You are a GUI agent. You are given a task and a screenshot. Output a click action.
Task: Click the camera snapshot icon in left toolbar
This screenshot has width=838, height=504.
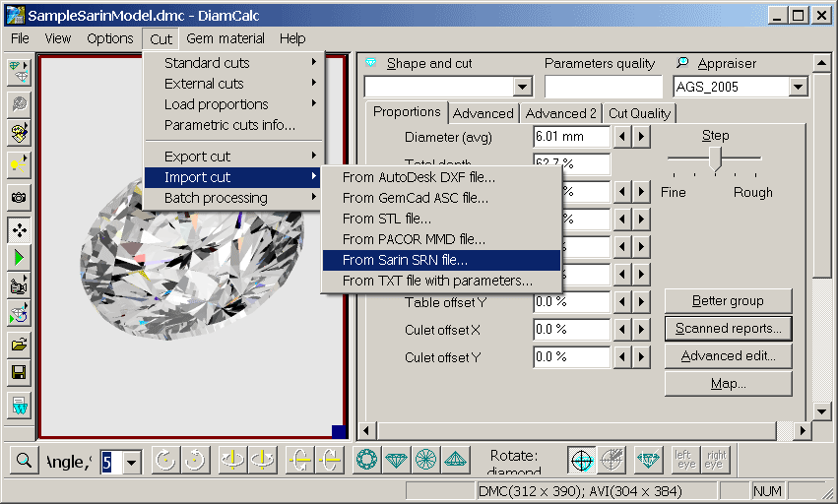click(x=19, y=197)
